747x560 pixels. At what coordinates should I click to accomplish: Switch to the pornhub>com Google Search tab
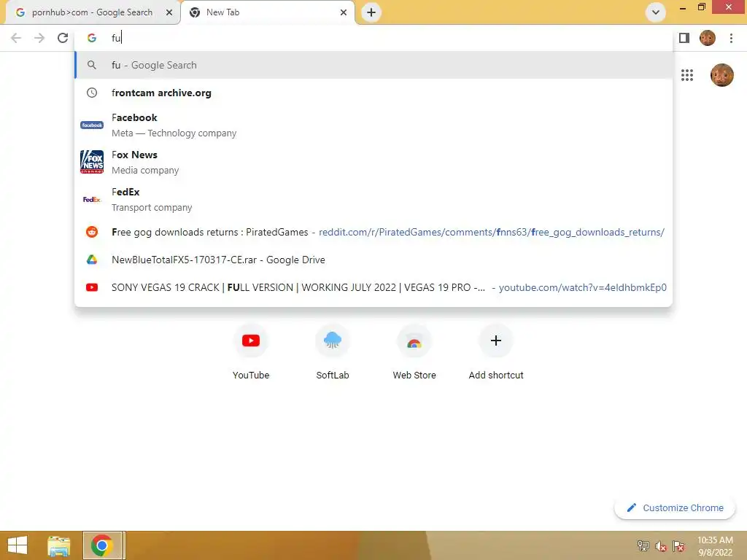pyautogui.click(x=91, y=12)
